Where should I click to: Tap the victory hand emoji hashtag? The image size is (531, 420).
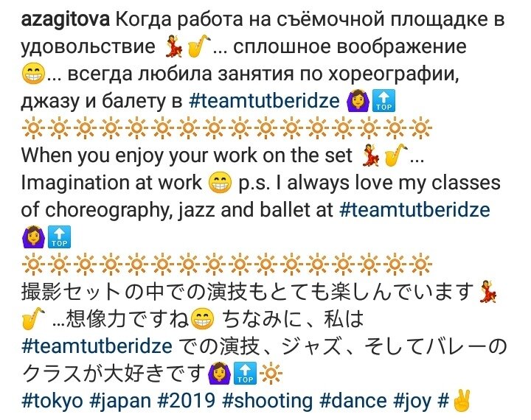(454, 401)
